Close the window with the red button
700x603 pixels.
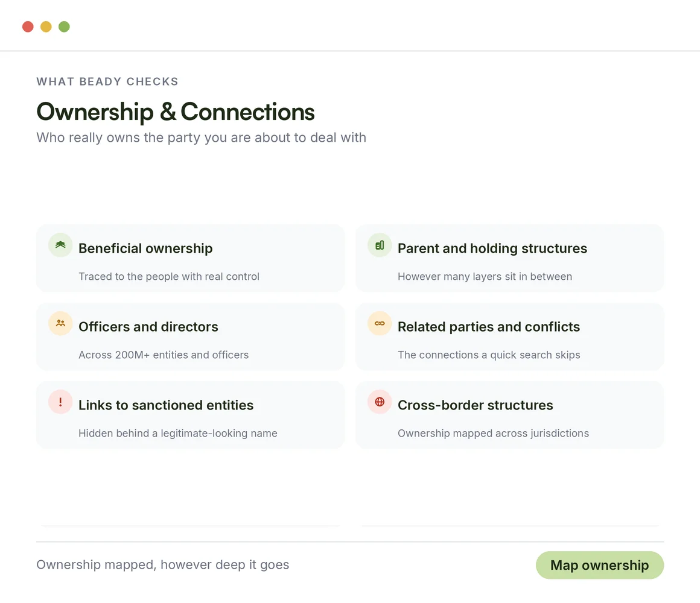(x=28, y=27)
